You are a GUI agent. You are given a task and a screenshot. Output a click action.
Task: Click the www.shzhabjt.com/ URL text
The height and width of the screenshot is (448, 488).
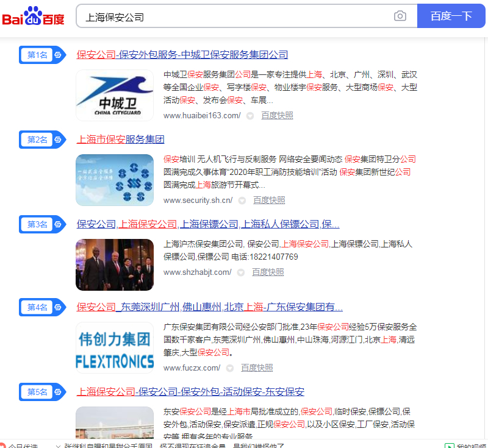point(197,272)
